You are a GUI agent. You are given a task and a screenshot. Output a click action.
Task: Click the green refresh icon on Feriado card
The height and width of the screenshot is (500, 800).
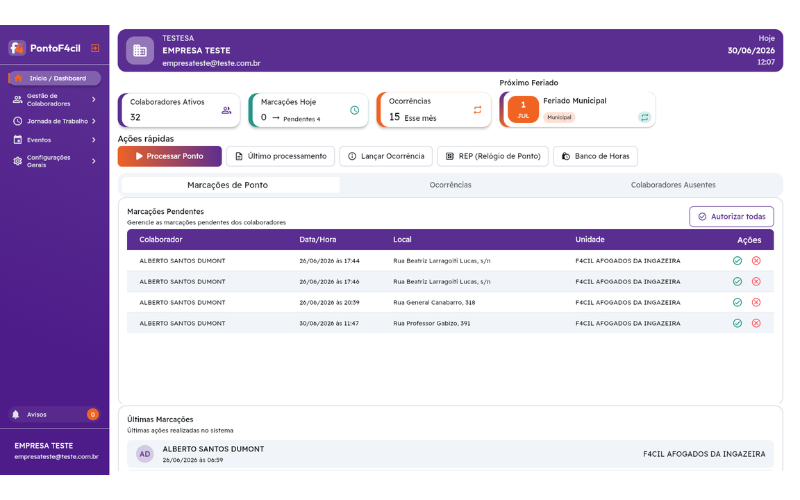click(x=644, y=117)
